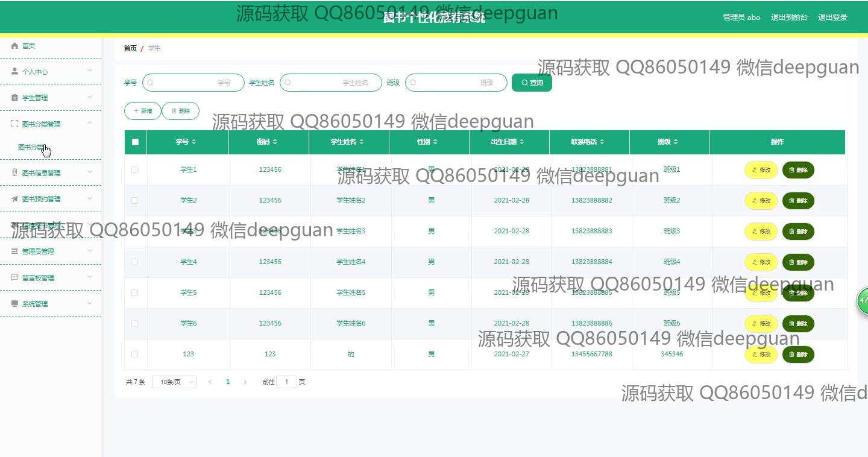This screenshot has height=457, width=868.
Task: Sort table by 学号 column arrows
Action: point(193,142)
